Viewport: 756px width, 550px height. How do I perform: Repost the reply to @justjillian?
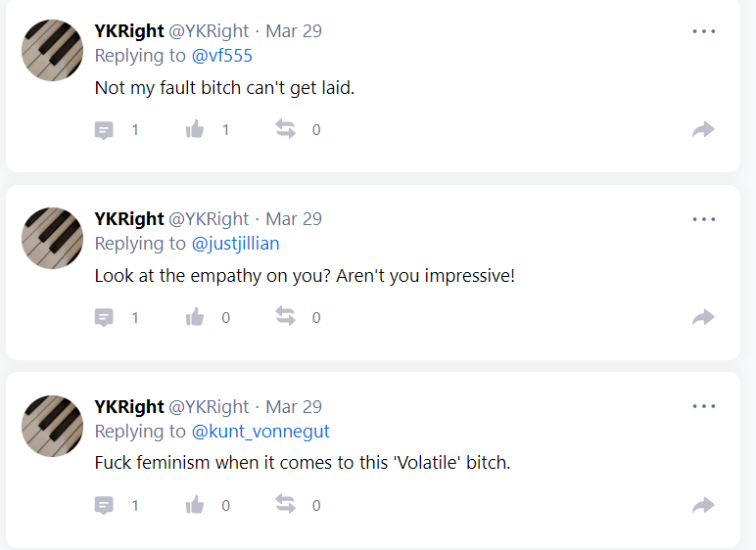285,317
